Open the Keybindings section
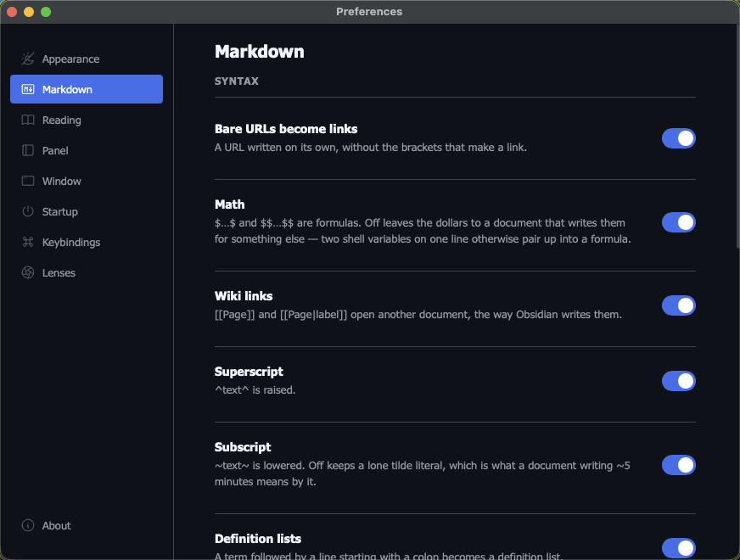The width and height of the screenshot is (740, 560). pyautogui.click(x=87, y=242)
